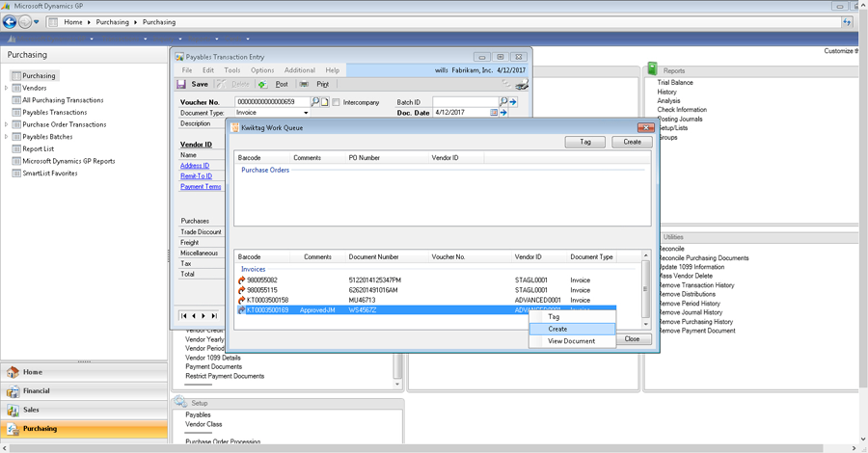Viewport: 868px width, 453px height.
Task: Click the Post icon in the toolbar
Action: (262, 84)
